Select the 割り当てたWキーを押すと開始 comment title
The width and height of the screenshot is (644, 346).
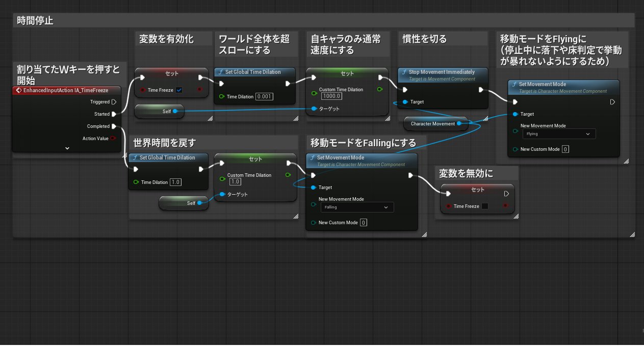(68, 75)
